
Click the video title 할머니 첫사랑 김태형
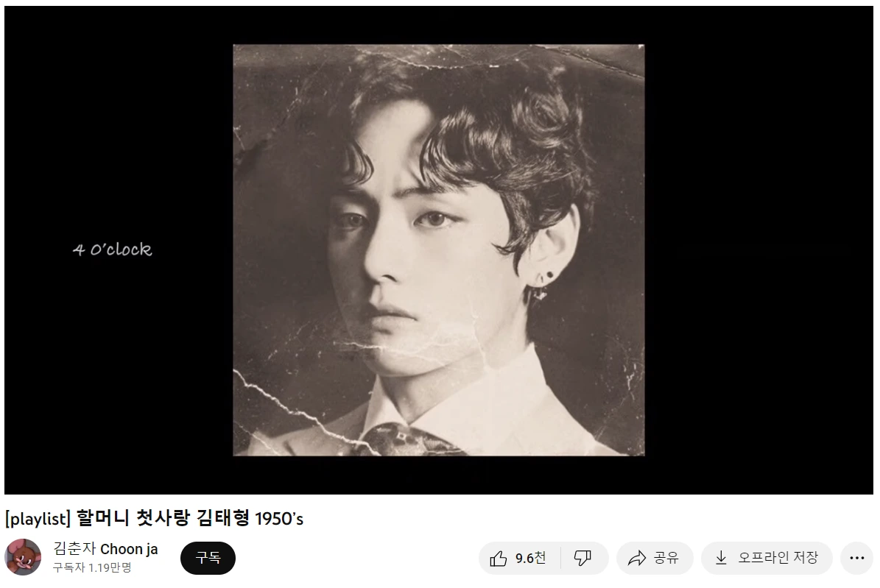tap(163, 518)
